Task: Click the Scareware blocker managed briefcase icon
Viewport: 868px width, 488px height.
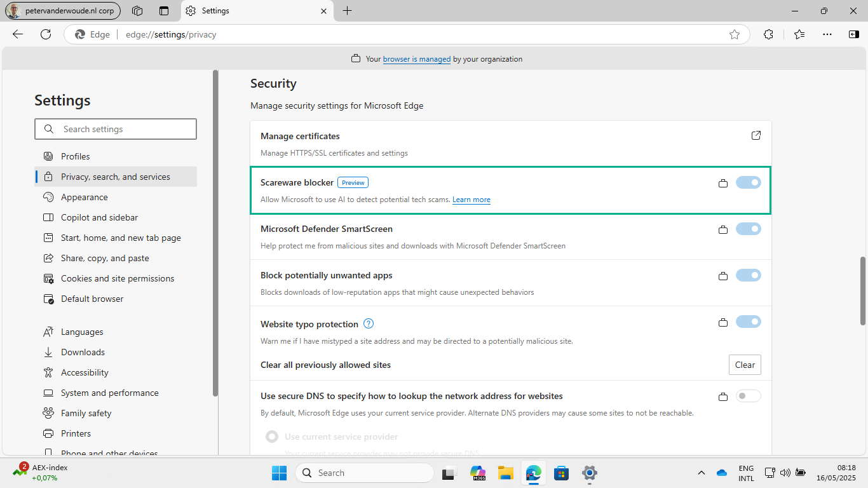Action: pos(722,183)
